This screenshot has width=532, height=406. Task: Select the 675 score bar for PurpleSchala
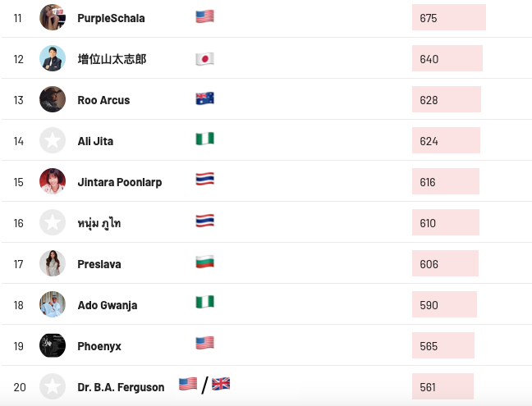click(x=448, y=17)
